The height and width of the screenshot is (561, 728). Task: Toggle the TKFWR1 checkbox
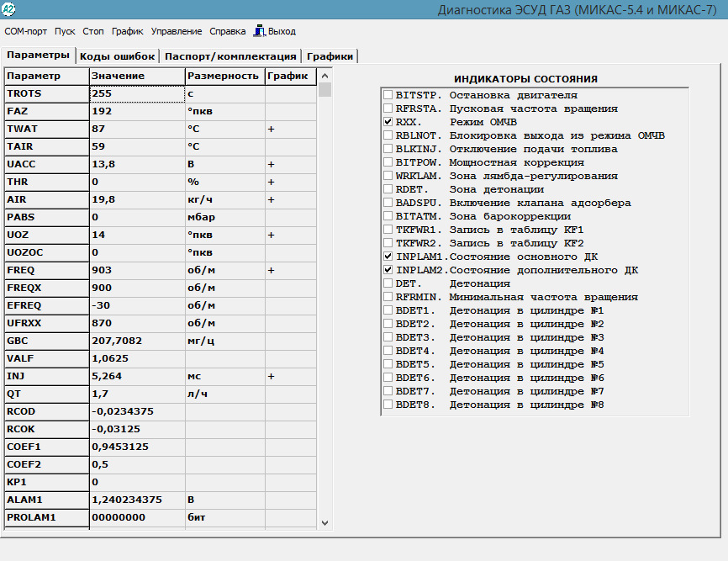(388, 230)
